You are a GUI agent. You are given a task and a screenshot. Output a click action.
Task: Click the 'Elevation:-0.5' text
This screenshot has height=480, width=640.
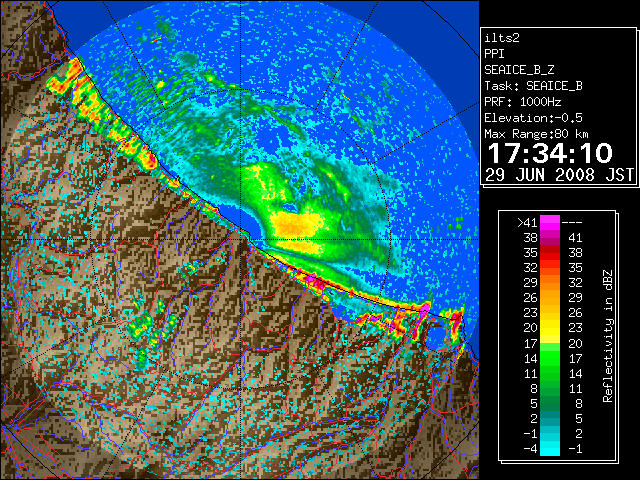(x=533, y=118)
